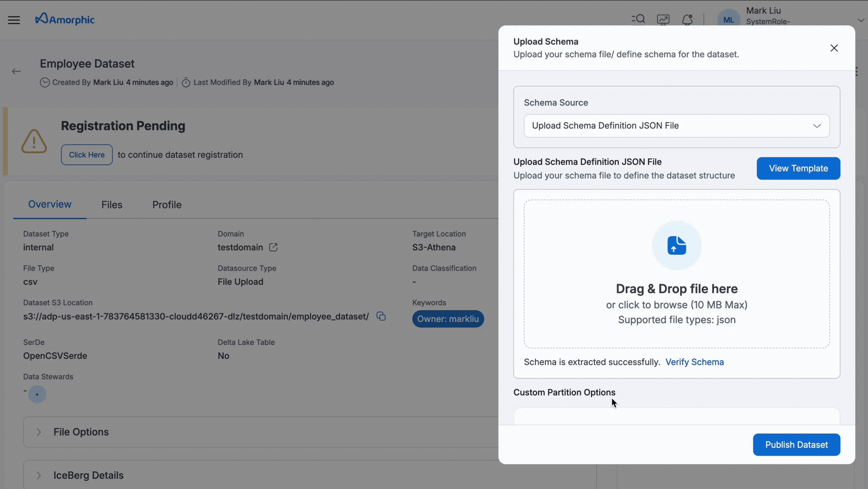The height and width of the screenshot is (489, 868).
Task: Open the testdomain external link icon
Action: click(273, 248)
